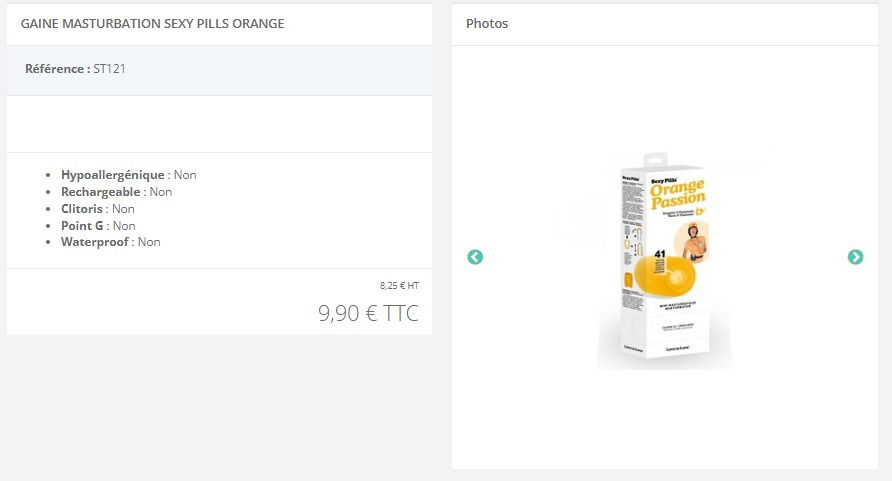
Task: Click the Clitoris attribute line
Action: pos(98,209)
